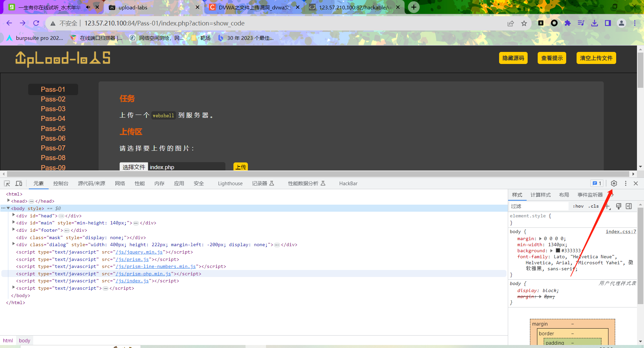Toggle the device toolbar emulation icon
Viewport: 644px width, 348px height.
(x=19, y=183)
